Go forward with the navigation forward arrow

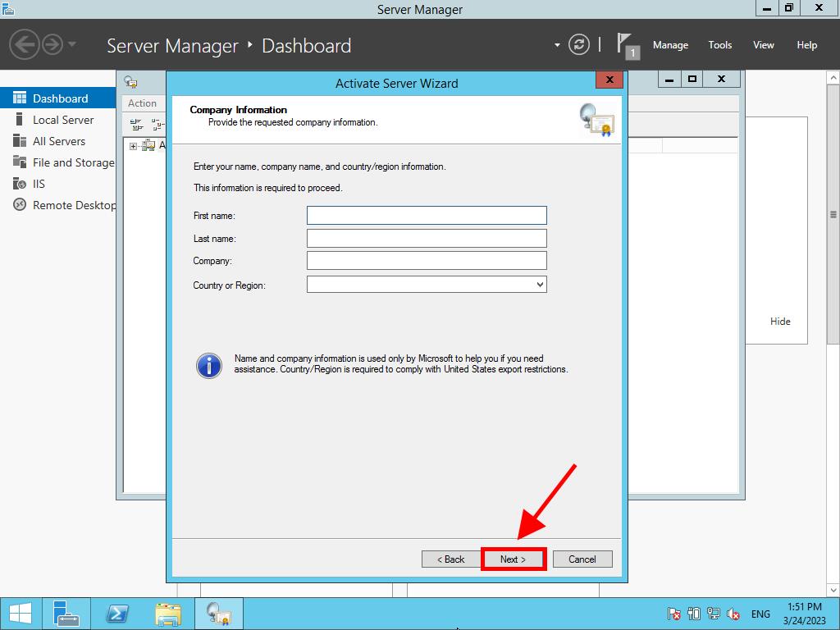click(52, 44)
